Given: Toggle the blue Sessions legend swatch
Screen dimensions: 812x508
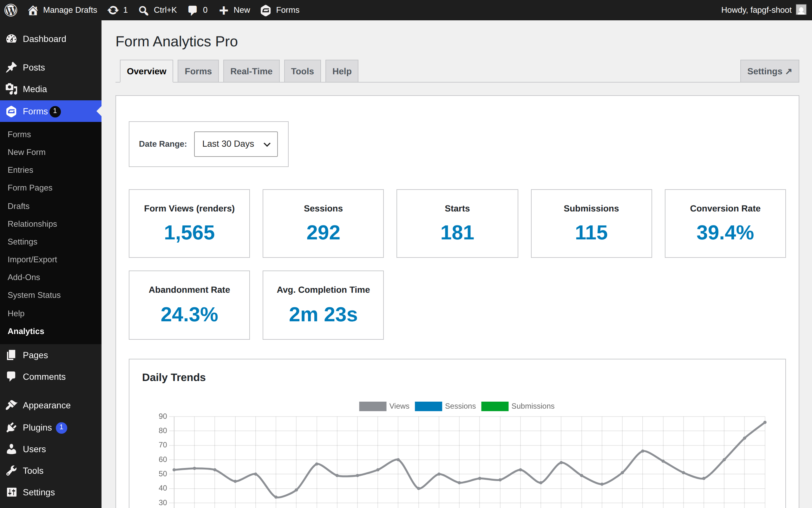Looking at the screenshot, I should (428, 406).
